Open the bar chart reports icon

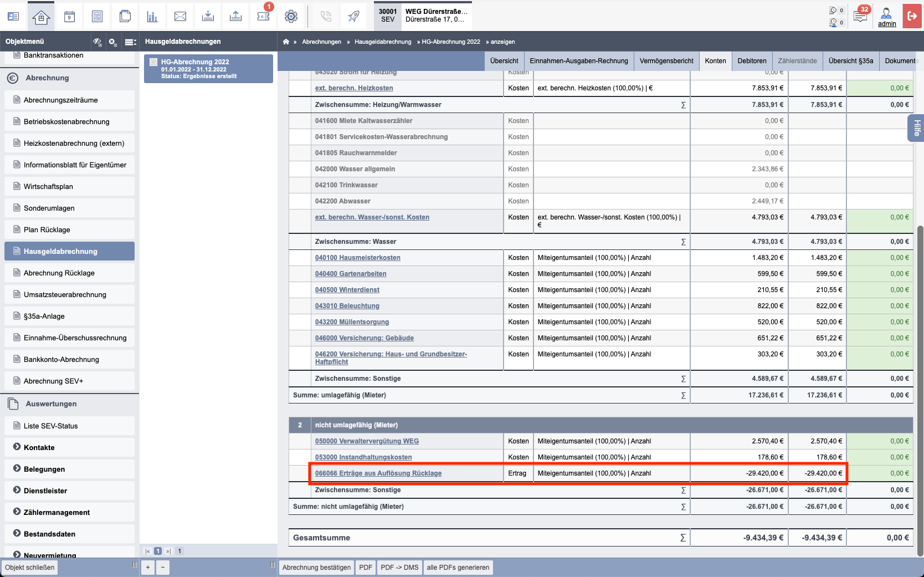pos(152,17)
